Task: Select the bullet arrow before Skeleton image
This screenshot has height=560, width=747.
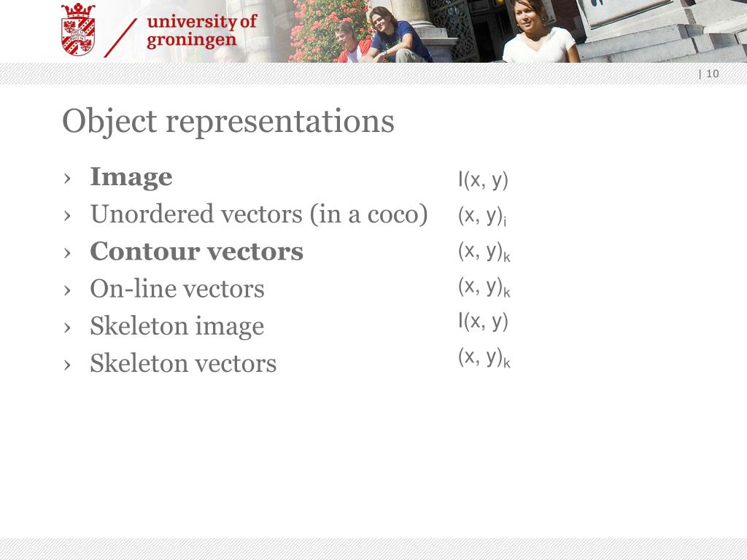Action: pos(67,327)
